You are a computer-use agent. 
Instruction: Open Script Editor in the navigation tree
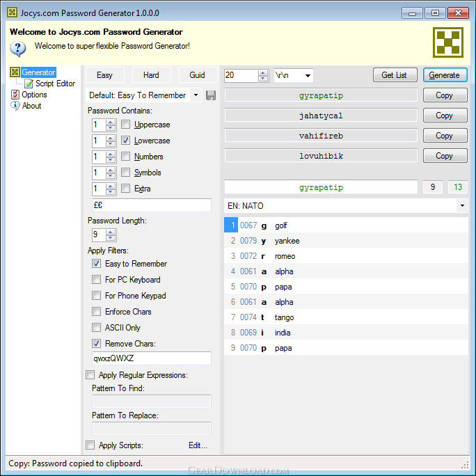pos(55,84)
